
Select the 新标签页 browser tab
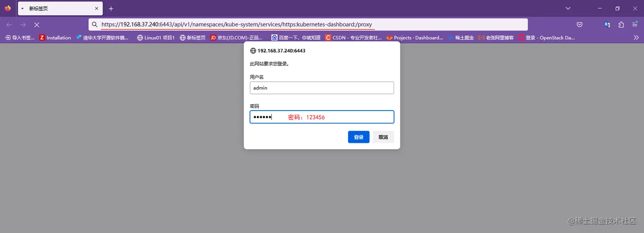coord(60,9)
